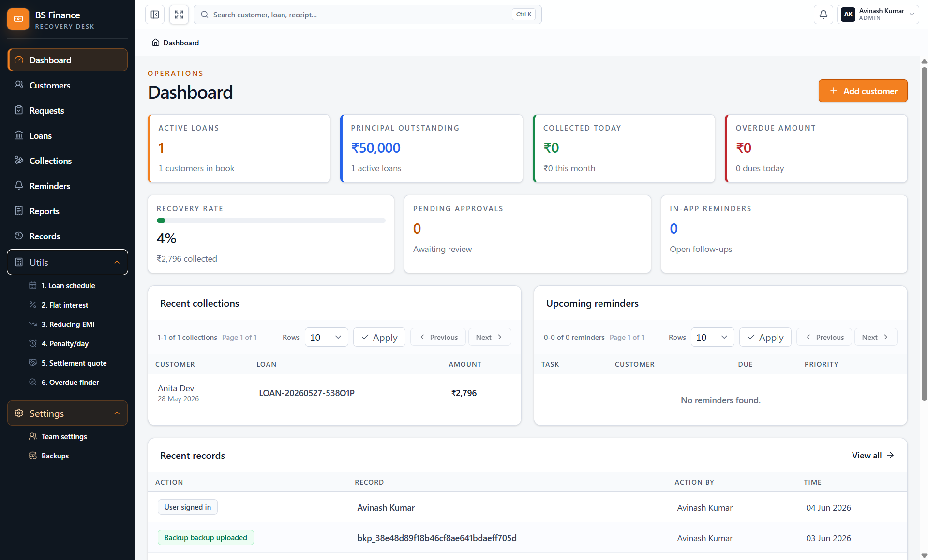Click the Team settings people icon

[33, 436]
